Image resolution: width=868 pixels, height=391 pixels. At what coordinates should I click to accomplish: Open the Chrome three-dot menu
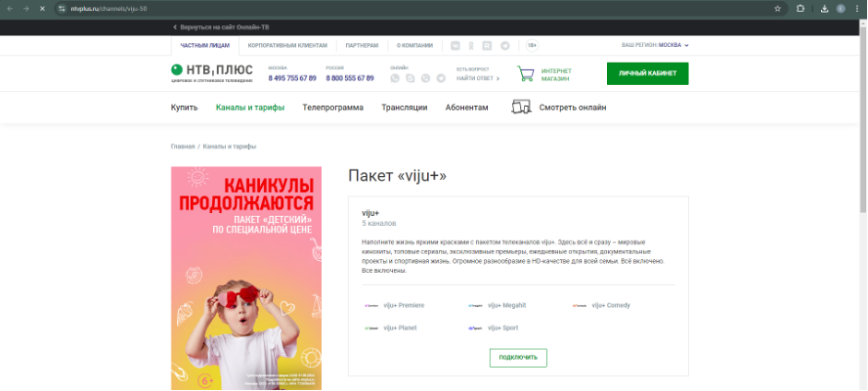[x=858, y=9]
